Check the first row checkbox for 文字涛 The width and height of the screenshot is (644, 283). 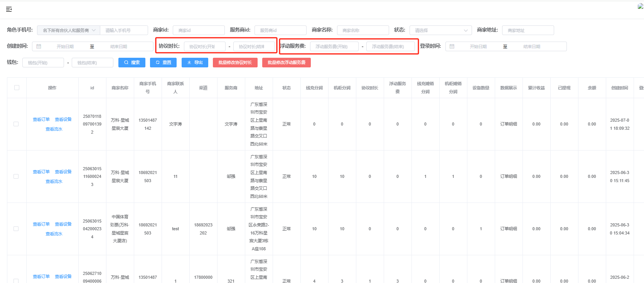coord(16,124)
